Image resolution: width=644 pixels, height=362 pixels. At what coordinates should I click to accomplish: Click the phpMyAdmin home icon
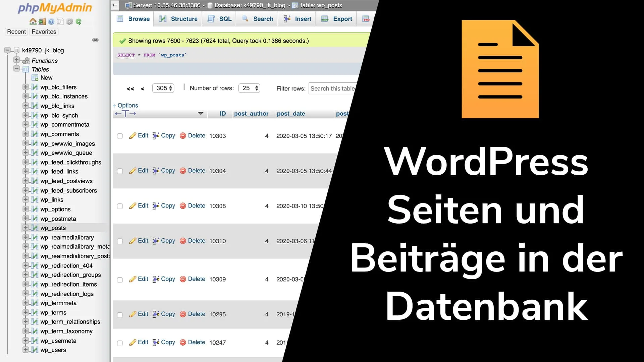(x=33, y=22)
